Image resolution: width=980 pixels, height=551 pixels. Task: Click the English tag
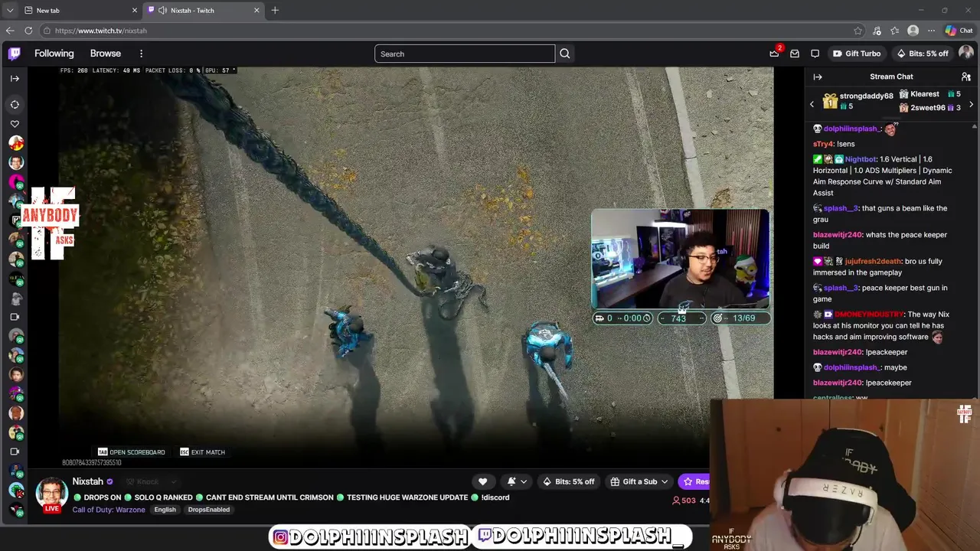(165, 510)
